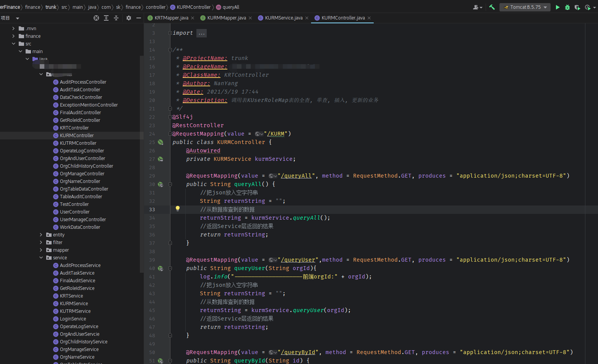Click the request mapping gutter icon on line 40
598x364 pixels.
[x=160, y=268]
